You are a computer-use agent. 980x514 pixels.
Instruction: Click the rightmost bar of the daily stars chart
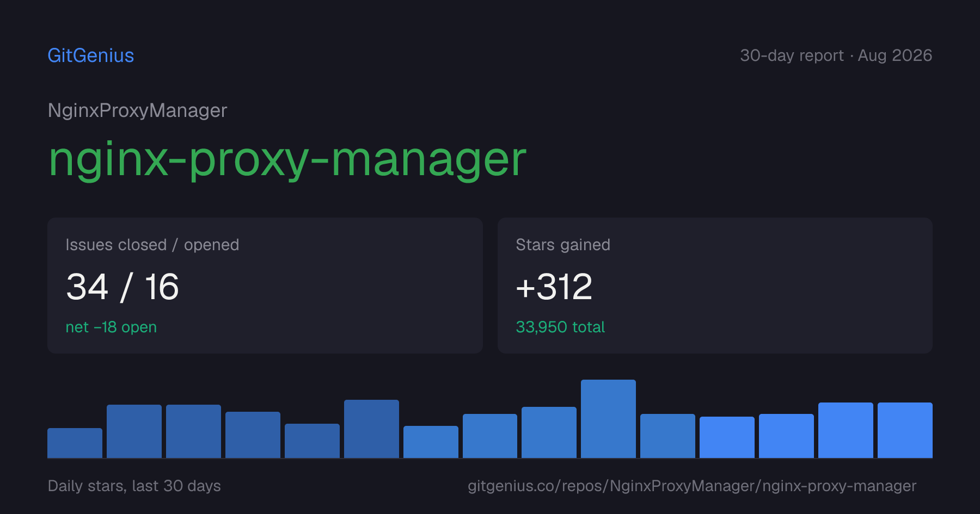click(905, 430)
